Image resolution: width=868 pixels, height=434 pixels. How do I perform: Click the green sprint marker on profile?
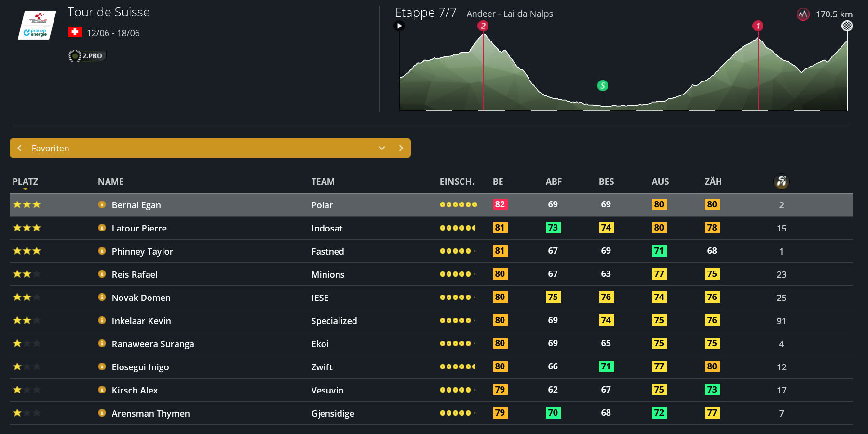tap(602, 86)
